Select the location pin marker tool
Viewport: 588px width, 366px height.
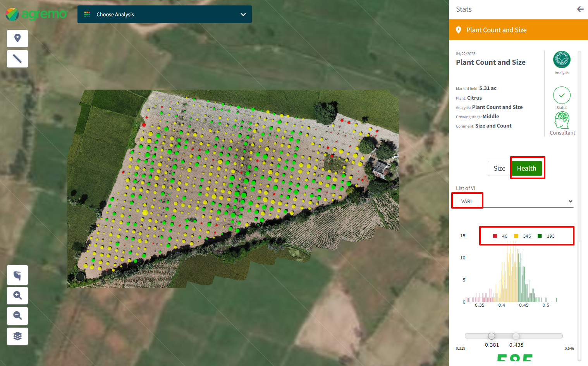[17, 38]
